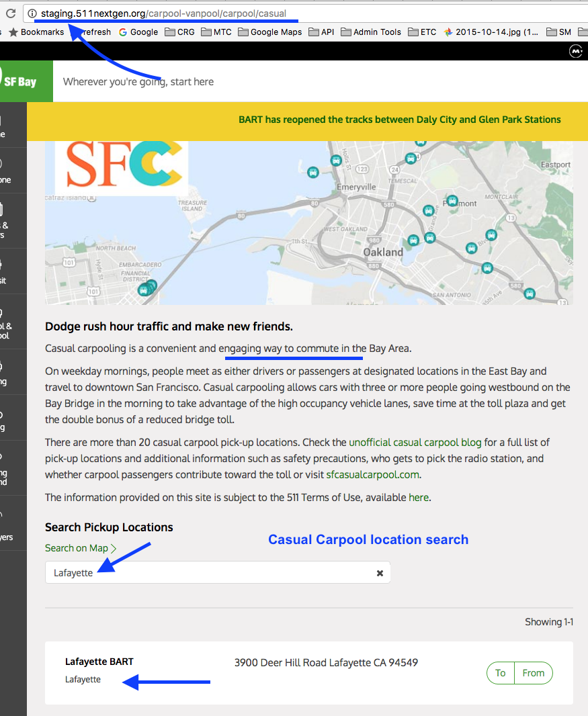Click the Lafayette pickup location search box

[x=218, y=573]
